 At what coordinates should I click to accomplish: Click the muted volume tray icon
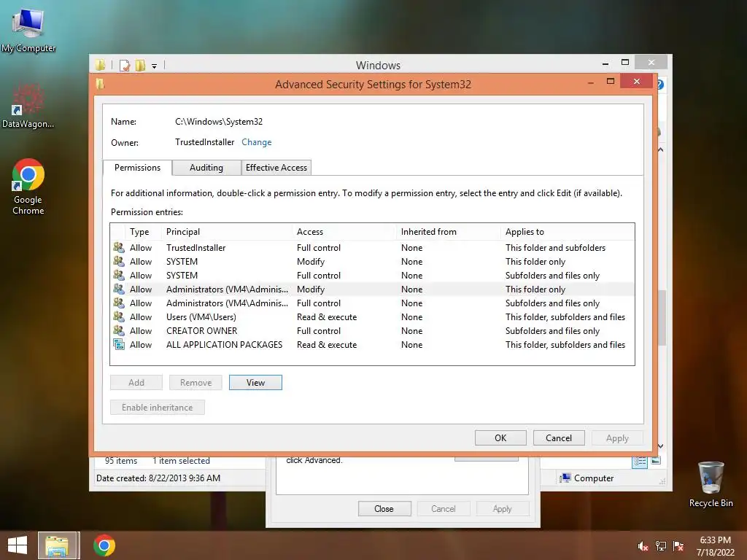pyautogui.click(x=643, y=546)
